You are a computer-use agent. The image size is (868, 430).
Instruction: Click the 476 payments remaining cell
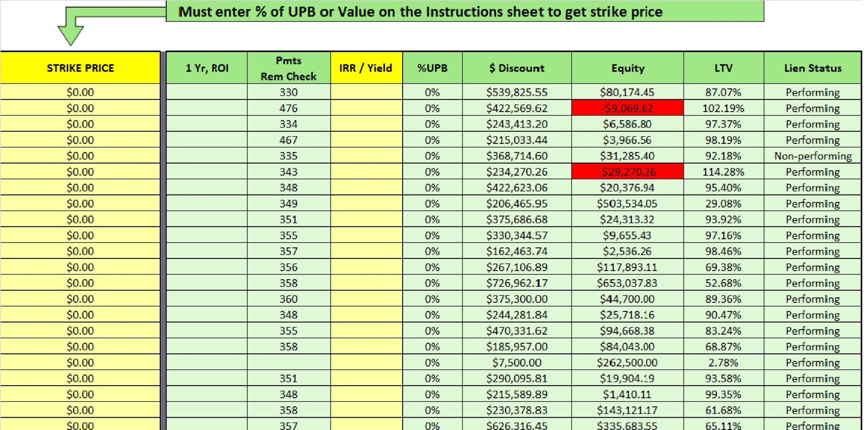[x=289, y=108]
